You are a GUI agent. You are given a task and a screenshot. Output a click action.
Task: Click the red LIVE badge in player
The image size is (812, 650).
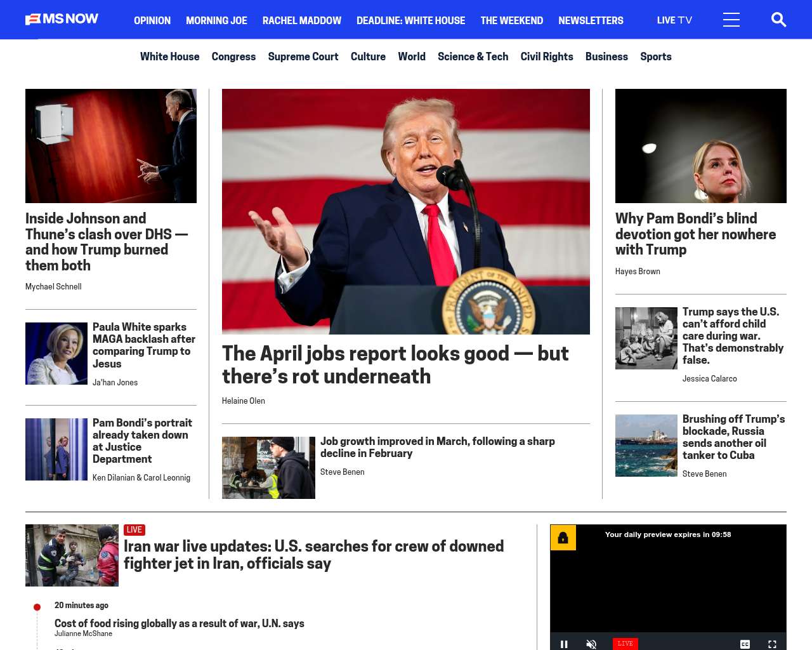[625, 643]
